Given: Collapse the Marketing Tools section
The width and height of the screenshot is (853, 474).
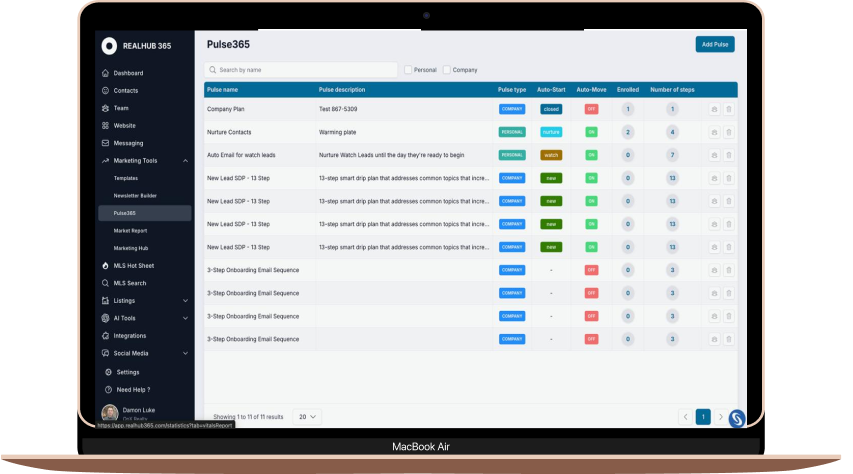Looking at the screenshot, I should coord(185,160).
